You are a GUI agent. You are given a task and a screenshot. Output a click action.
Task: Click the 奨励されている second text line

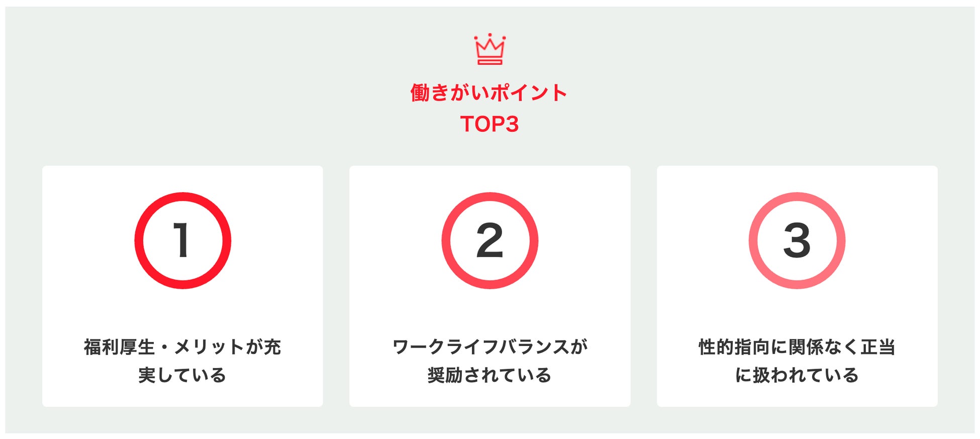(x=489, y=375)
